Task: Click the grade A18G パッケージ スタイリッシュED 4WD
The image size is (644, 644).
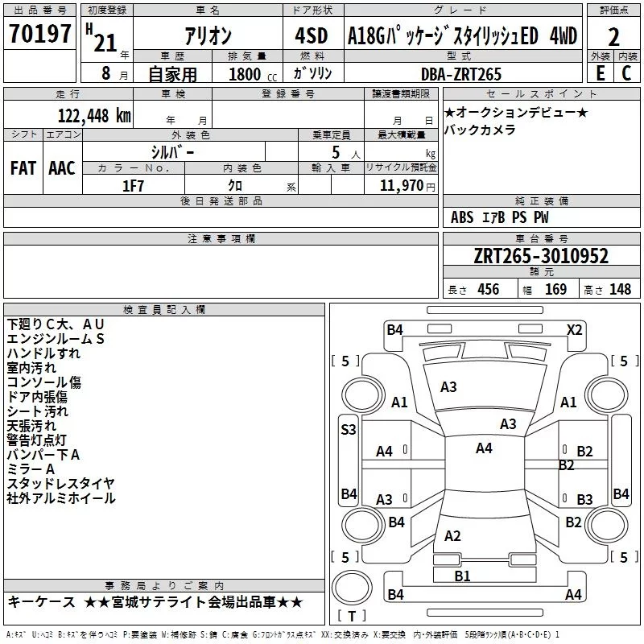Action: tap(462, 35)
